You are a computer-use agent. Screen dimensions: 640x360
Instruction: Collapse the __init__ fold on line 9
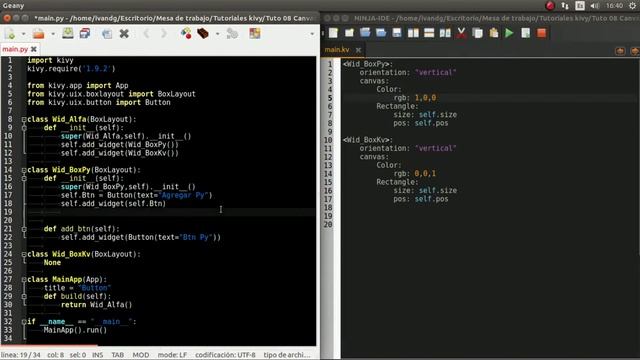(x=24, y=128)
